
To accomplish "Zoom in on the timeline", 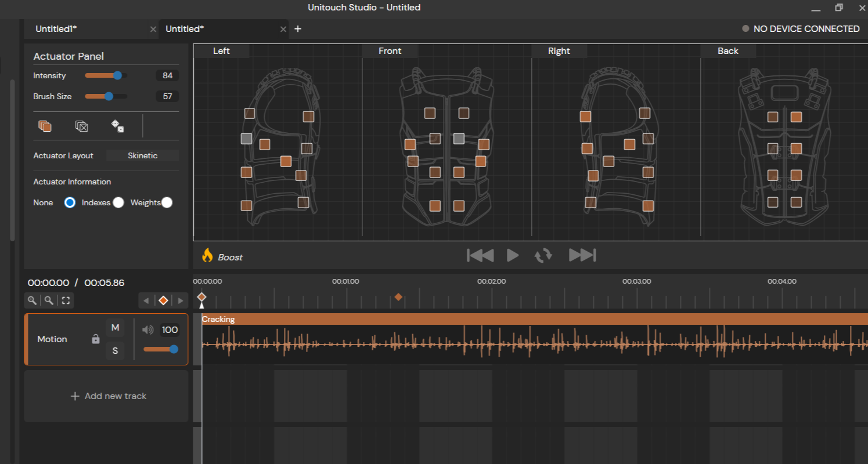I will click(x=33, y=300).
